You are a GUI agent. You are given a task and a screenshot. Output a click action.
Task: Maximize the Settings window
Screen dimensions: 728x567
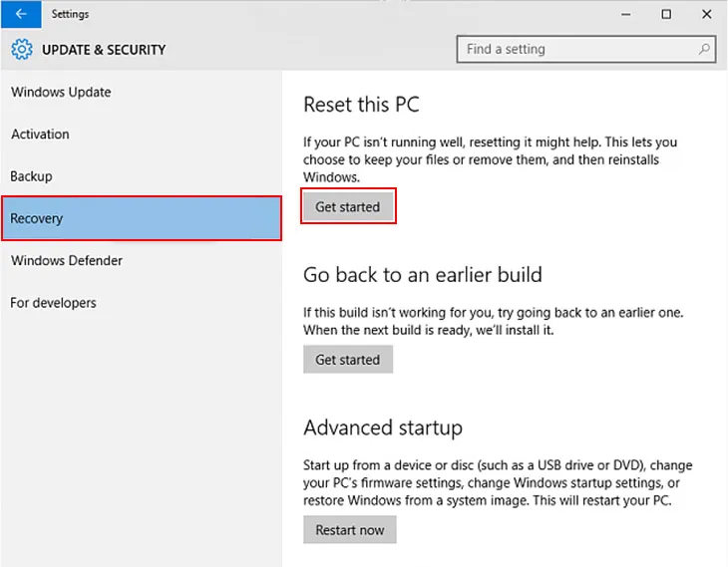(x=666, y=14)
